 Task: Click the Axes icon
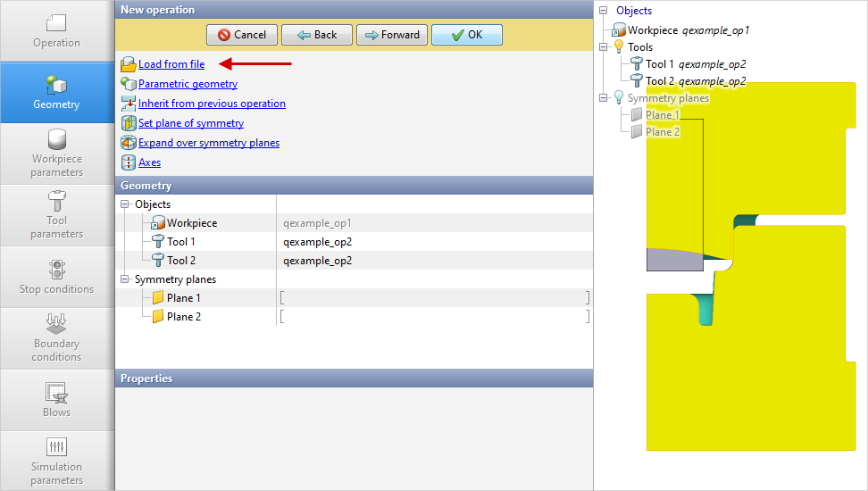click(128, 162)
